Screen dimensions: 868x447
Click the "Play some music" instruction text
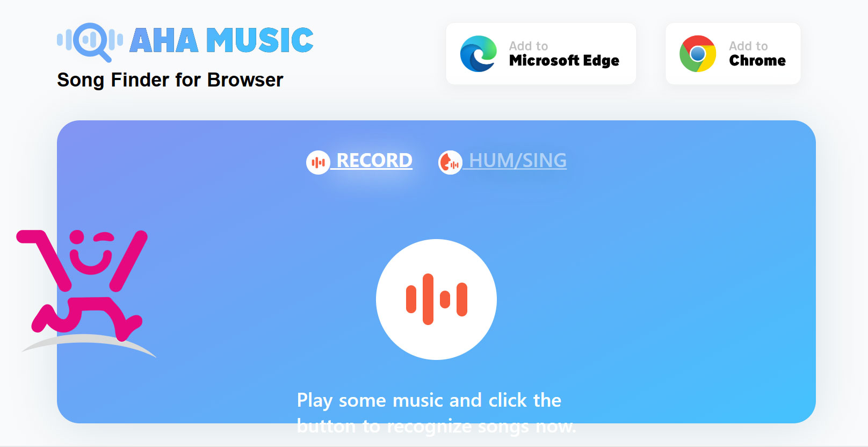(x=436, y=413)
